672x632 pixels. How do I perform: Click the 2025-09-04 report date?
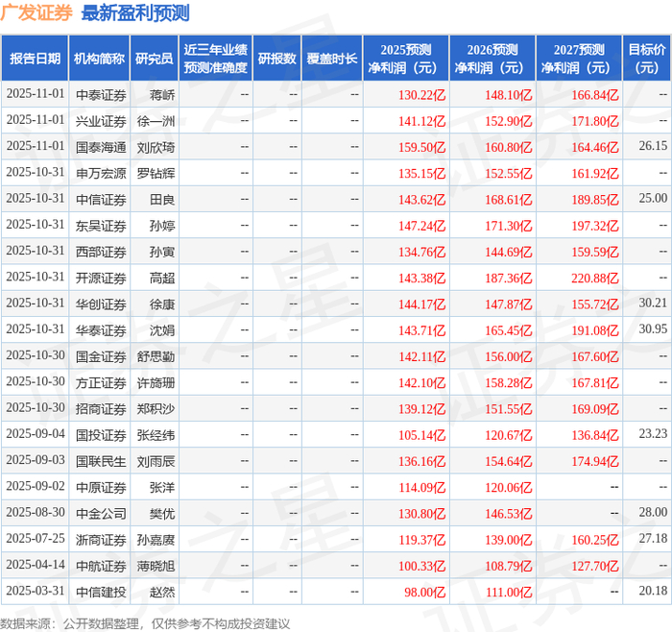click(x=36, y=433)
